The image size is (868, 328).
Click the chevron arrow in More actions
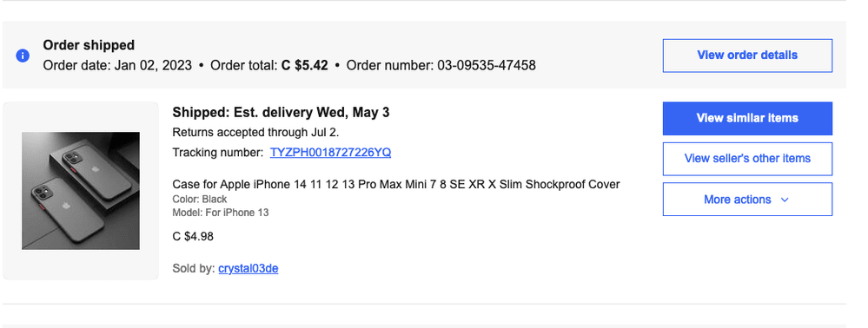tap(785, 200)
